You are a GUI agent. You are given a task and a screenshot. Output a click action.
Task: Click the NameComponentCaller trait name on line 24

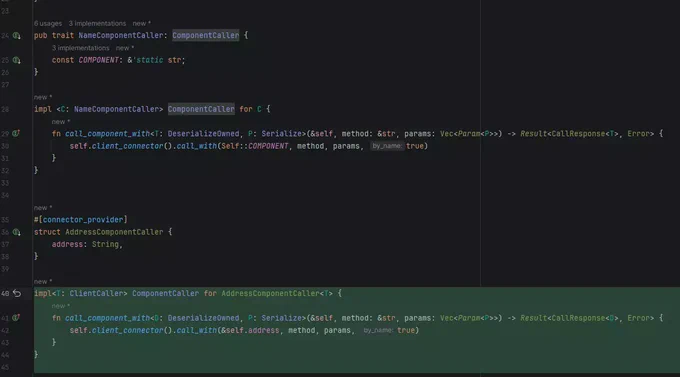pyautogui.click(x=121, y=36)
